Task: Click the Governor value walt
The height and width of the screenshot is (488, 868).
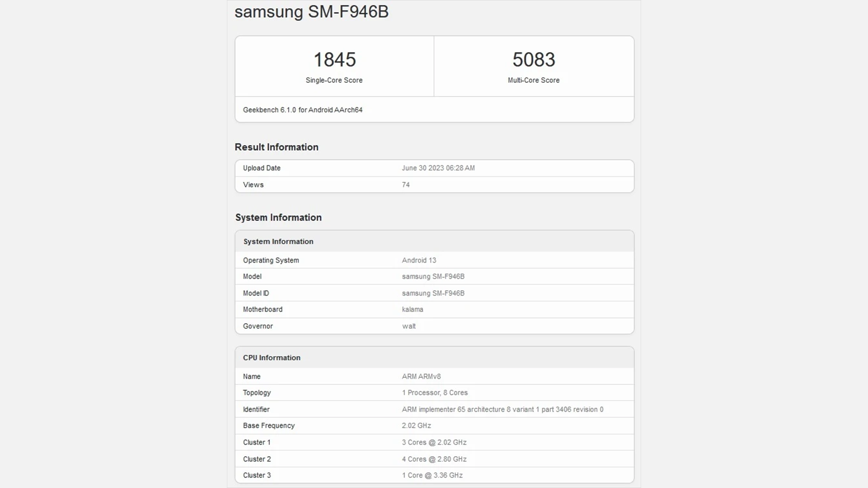Action: point(409,326)
